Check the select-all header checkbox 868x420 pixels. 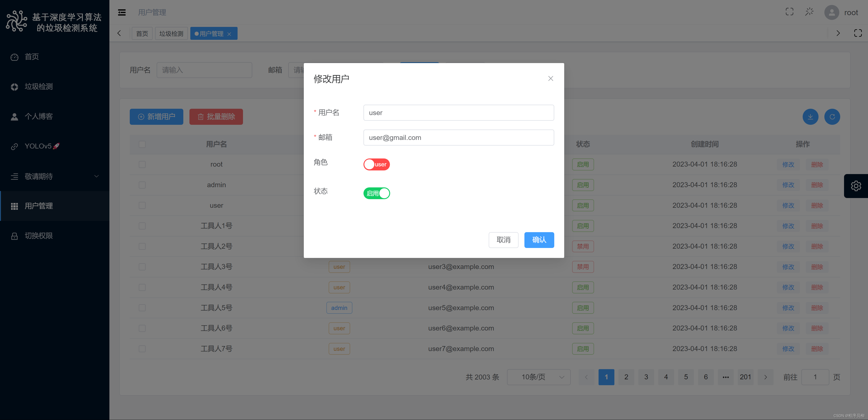point(142,144)
